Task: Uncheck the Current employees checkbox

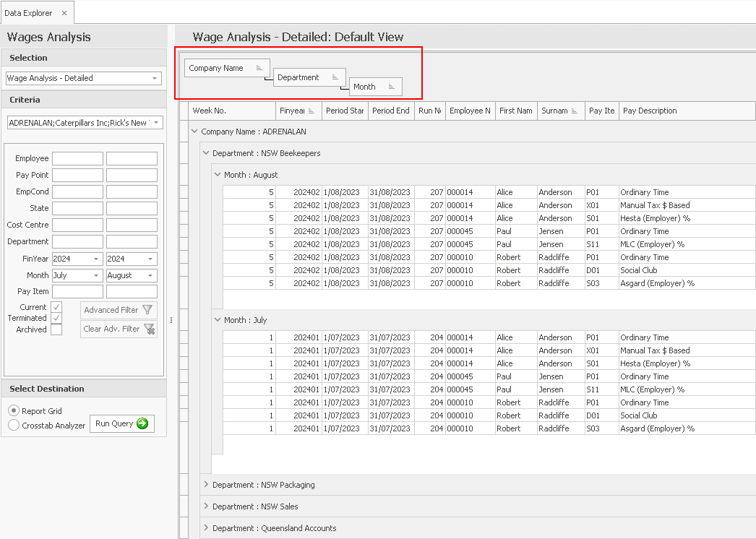Action: coord(56,307)
